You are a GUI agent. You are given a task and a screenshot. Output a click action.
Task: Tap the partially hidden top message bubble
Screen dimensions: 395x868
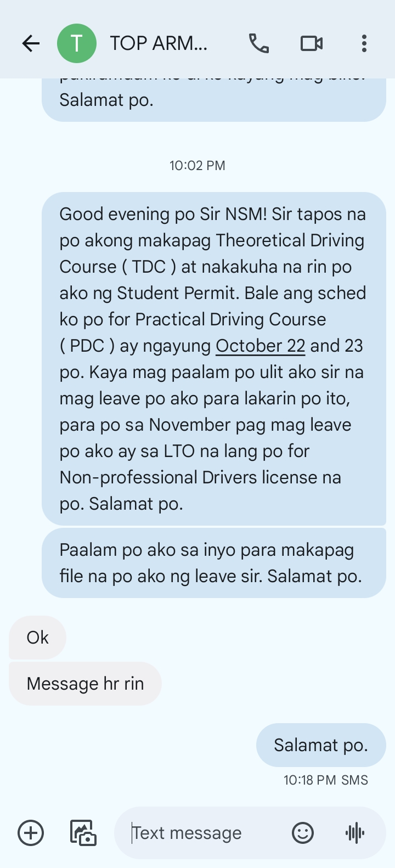click(x=214, y=99)
